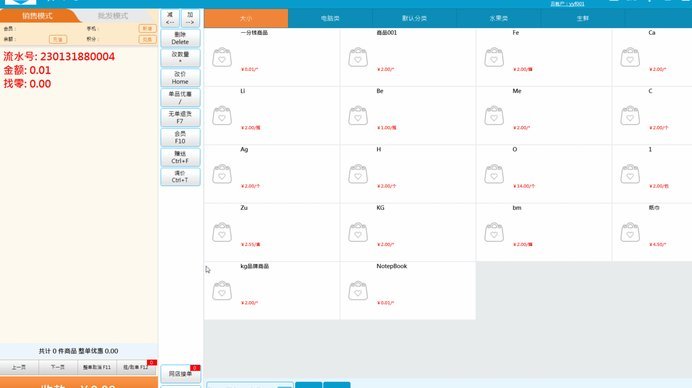
Task: Click the Fe product bag icon
Action: pos(494,57)
